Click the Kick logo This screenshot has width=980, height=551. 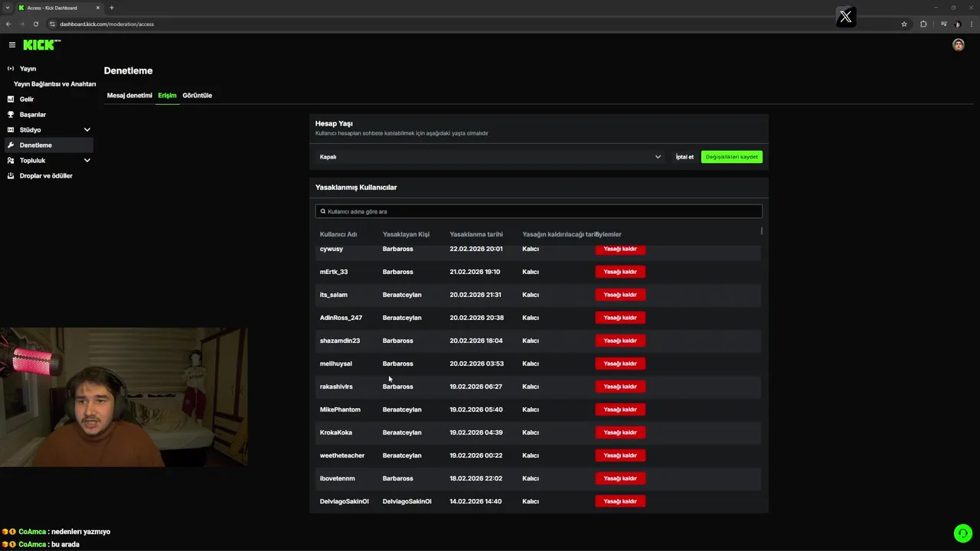pos(41,45)
